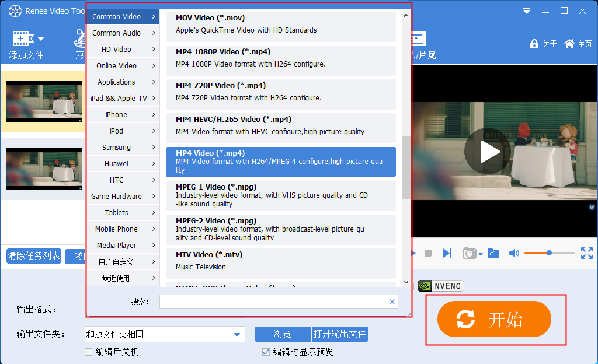Viewport: 598px width, 364px height.
Task: Open the 输出文件夹 dropdown
Action: [237, 335]
